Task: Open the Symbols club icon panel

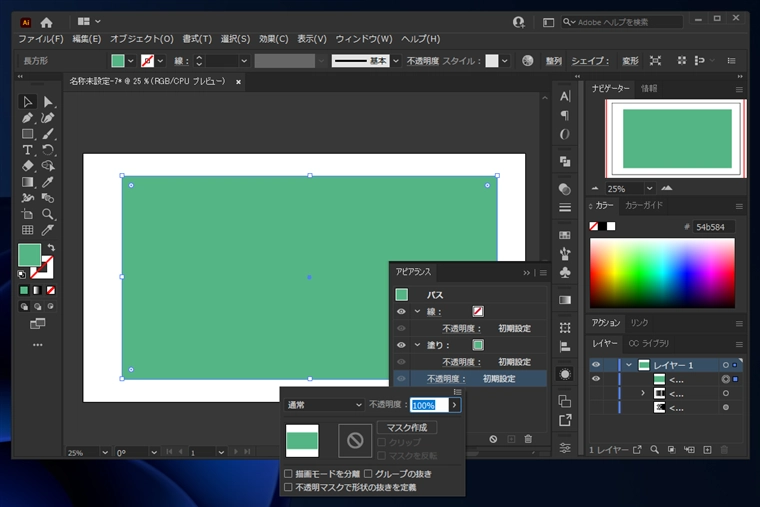Action: (565, 273)
